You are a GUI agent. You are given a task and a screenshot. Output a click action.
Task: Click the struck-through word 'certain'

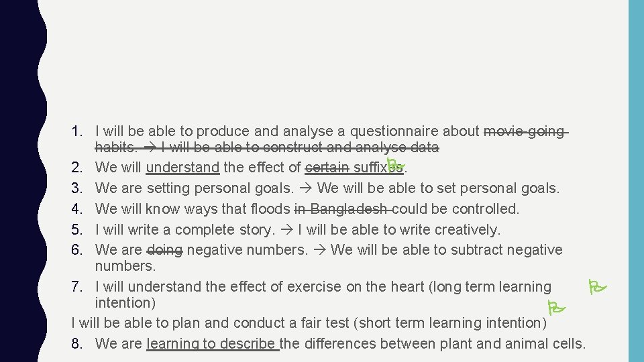click(x=326, y=168)
